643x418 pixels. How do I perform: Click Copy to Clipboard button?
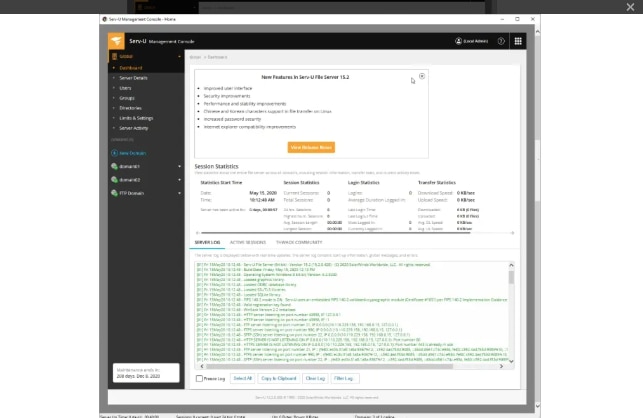[x=278, y=378]
